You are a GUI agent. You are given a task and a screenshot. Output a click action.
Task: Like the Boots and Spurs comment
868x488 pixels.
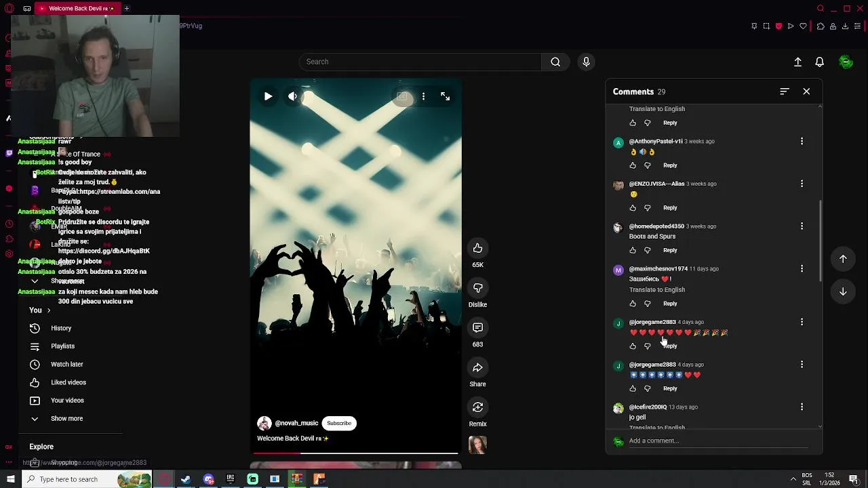(x=633, y=251)
